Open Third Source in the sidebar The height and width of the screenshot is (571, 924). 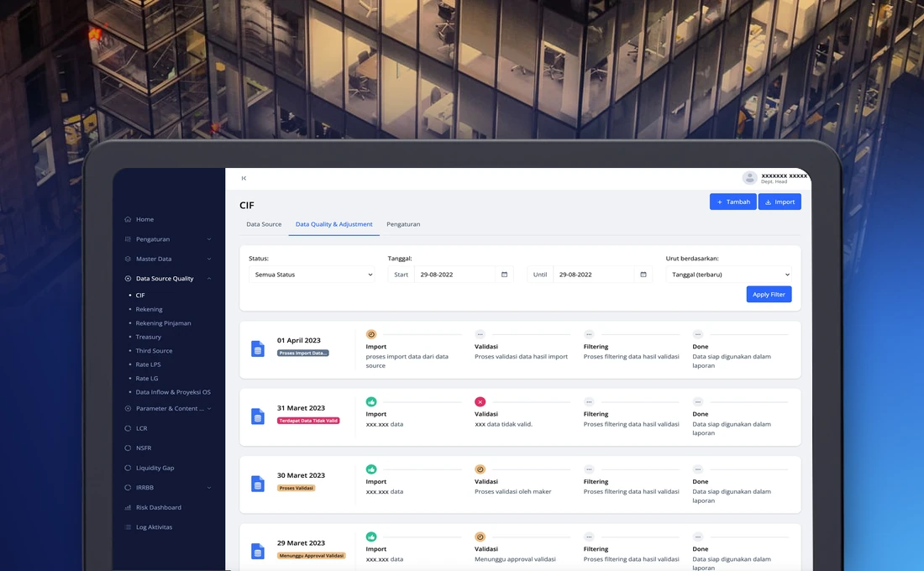tap(155, 351)
